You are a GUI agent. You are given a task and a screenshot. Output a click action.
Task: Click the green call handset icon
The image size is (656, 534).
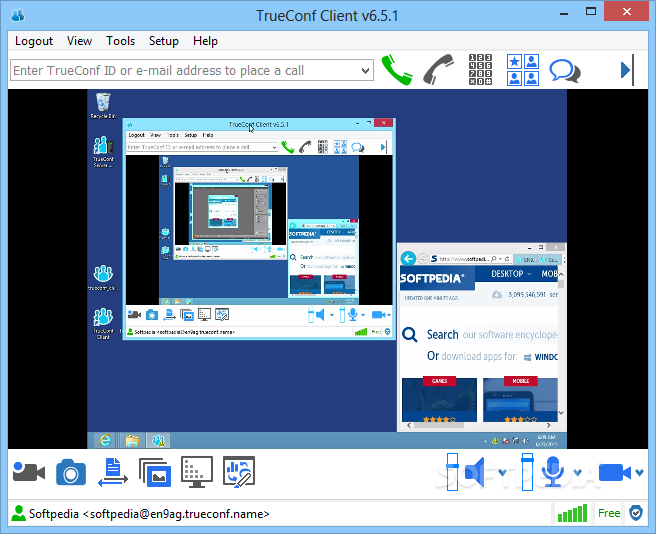pyautogui.click(x=397, y=70)
